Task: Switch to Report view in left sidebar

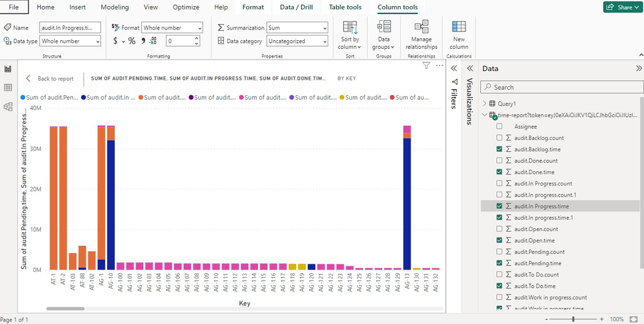Action: (x=9, y=69)
